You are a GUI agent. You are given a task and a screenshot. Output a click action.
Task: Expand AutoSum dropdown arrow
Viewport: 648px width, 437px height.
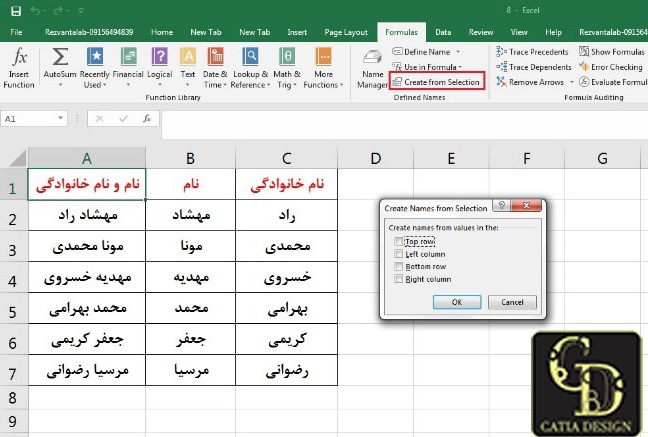[60, 85]
